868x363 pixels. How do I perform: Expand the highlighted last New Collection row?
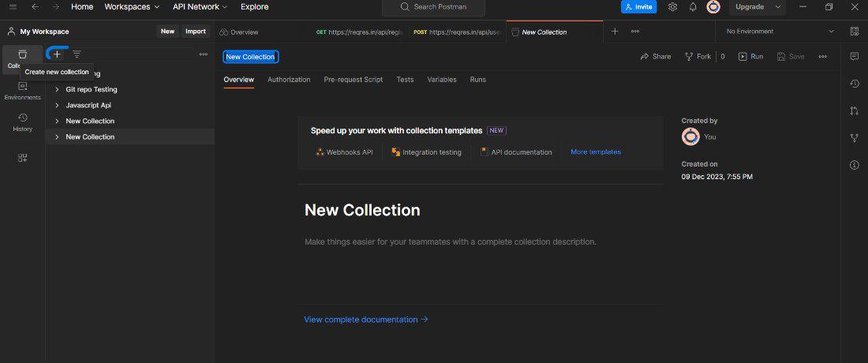57,137
